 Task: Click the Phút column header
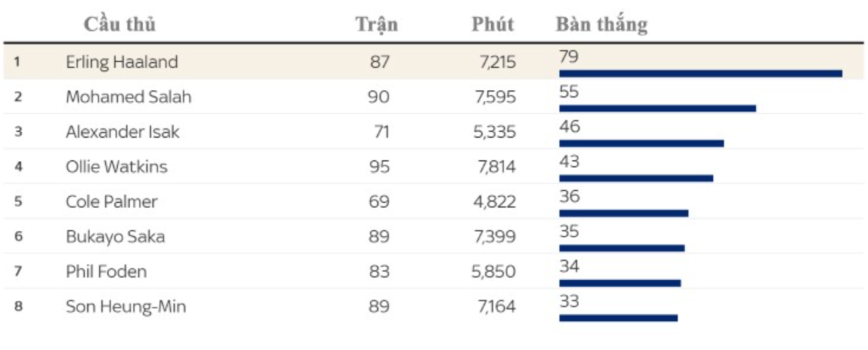point(493,24)
